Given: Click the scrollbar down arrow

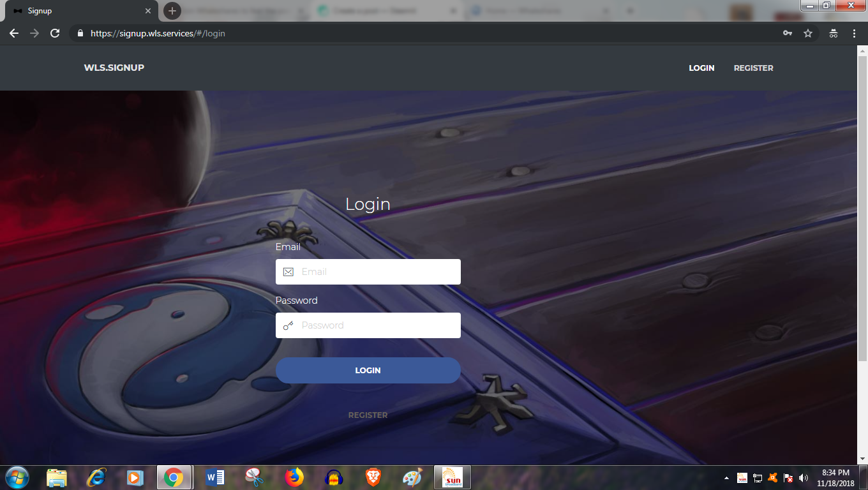Looking at the screenshot, I should point(862,458).
